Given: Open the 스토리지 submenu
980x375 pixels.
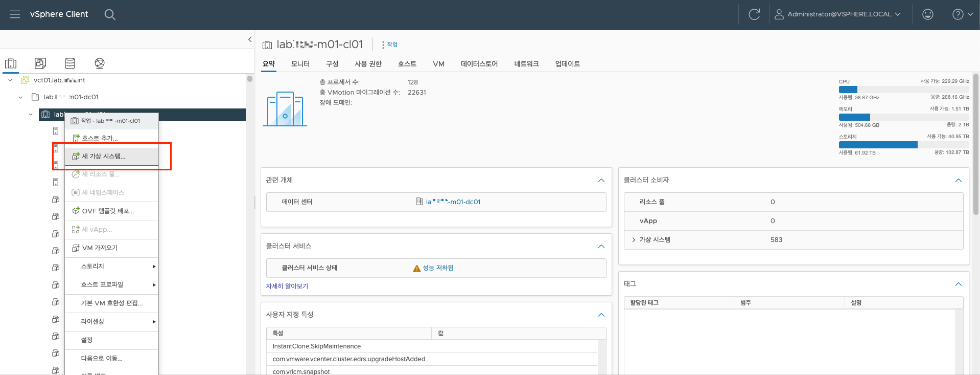Looking at the screenshot, I should click(111, 266).
